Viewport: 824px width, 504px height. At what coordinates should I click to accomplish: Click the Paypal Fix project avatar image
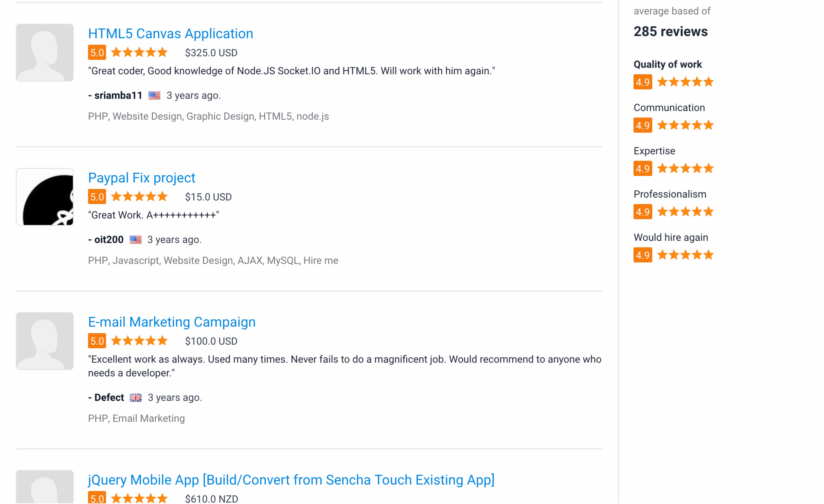[x=45, y=196]
